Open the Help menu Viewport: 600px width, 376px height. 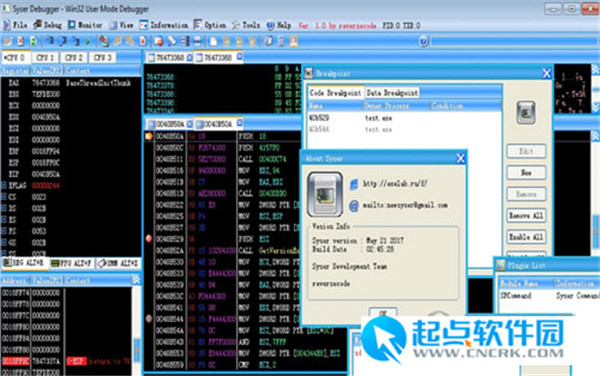click(x=279, y=25)
